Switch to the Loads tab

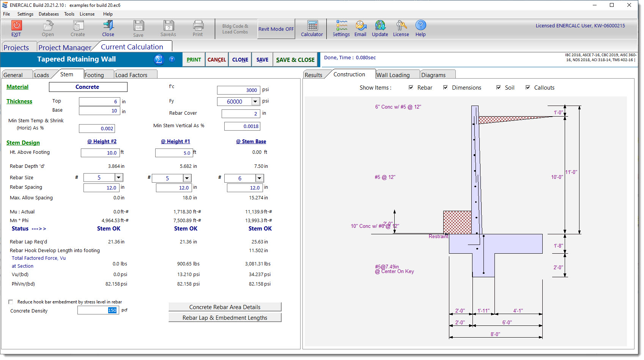tap(42, 75)
